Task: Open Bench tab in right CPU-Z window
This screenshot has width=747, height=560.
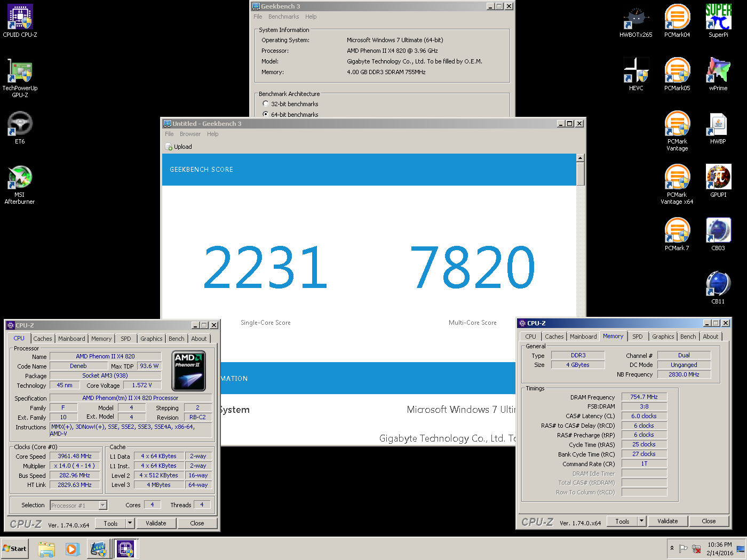Action: pyautogui.click(x=688, y=337)
